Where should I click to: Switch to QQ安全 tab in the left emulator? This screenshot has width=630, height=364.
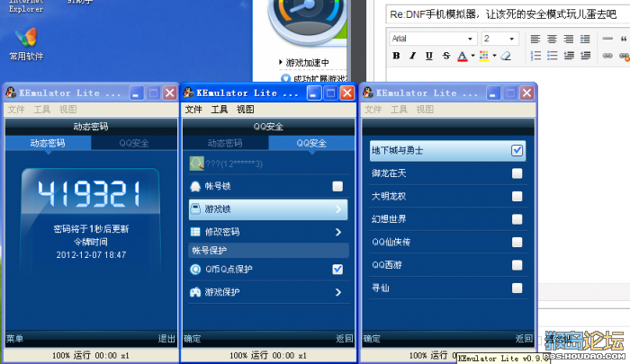point(134,143)
